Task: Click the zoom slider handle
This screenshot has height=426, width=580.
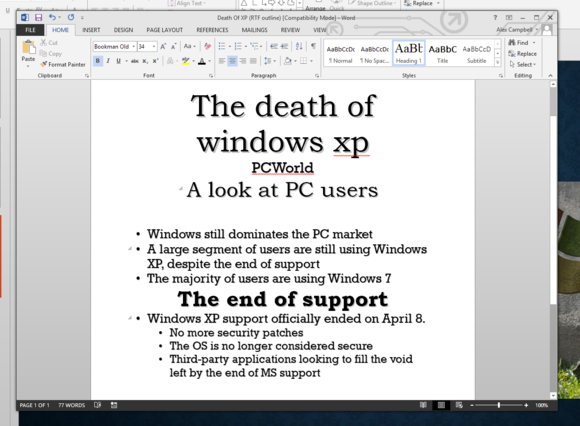Action: click(x=499, y=405)
